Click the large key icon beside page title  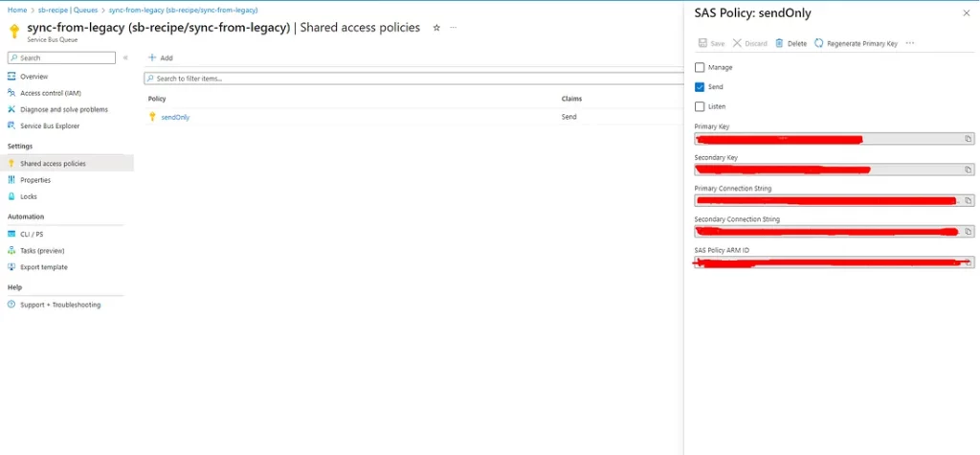point(14,32)
